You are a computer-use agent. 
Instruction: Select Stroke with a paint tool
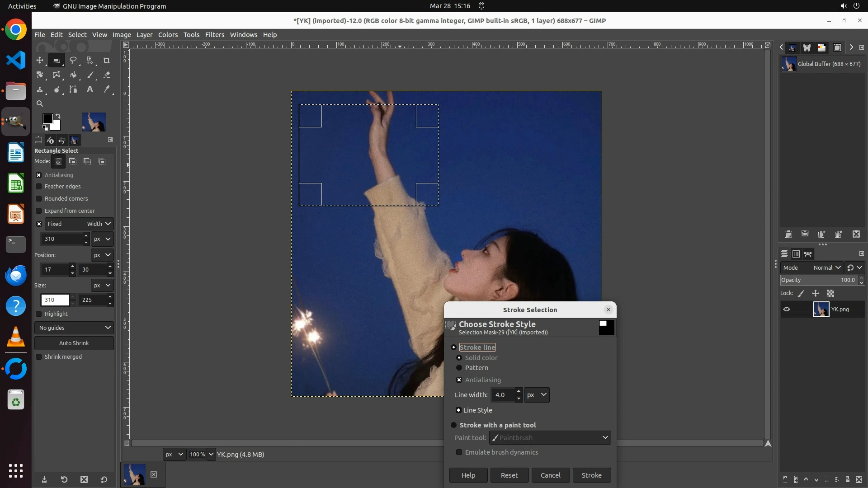pyautogui.click(x=454, y=425)
